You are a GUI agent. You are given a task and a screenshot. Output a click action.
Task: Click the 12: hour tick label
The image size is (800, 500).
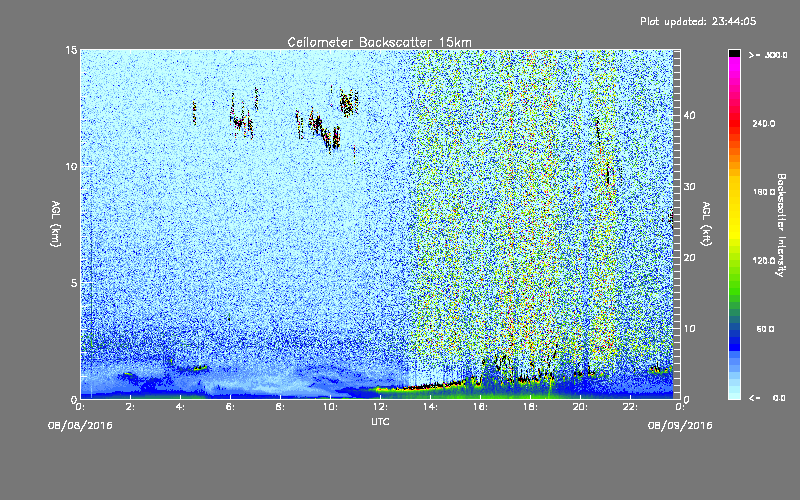point(380,407)
